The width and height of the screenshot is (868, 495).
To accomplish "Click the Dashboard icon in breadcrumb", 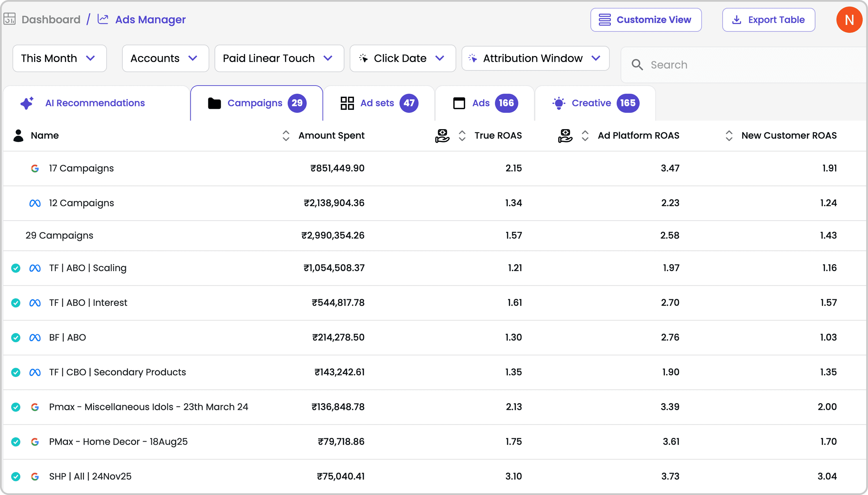I will [10, 19].
